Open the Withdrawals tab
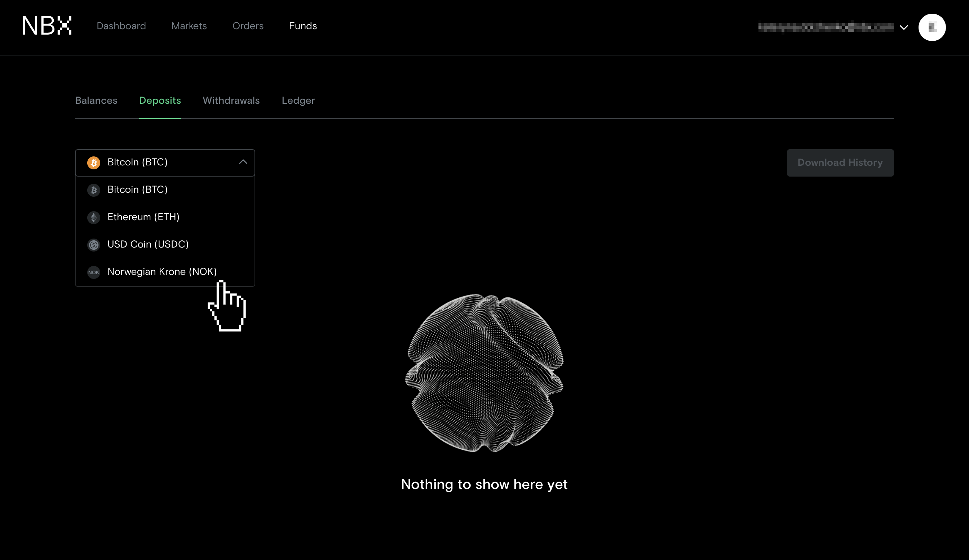This screenshot has width=969, height=560. point(231,101)
